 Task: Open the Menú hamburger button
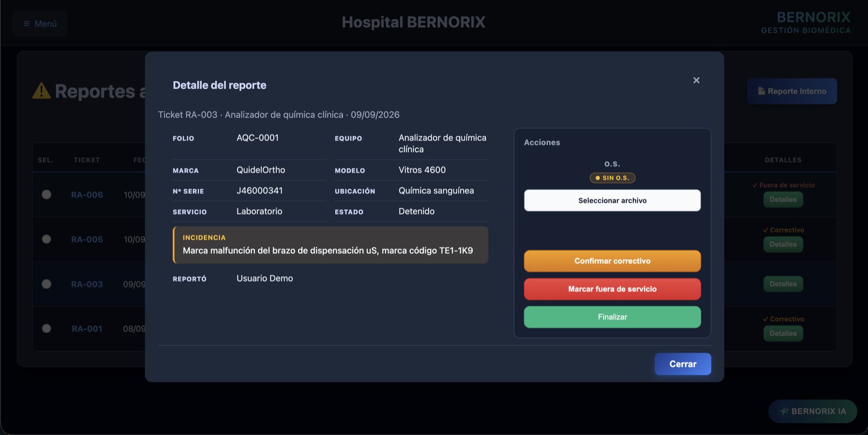pos(40,24)
